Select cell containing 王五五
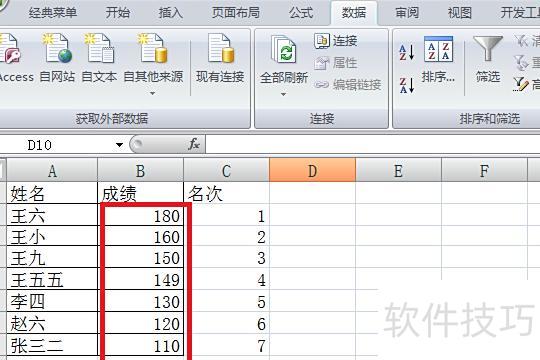540x360 pixels. click(52, 279)
